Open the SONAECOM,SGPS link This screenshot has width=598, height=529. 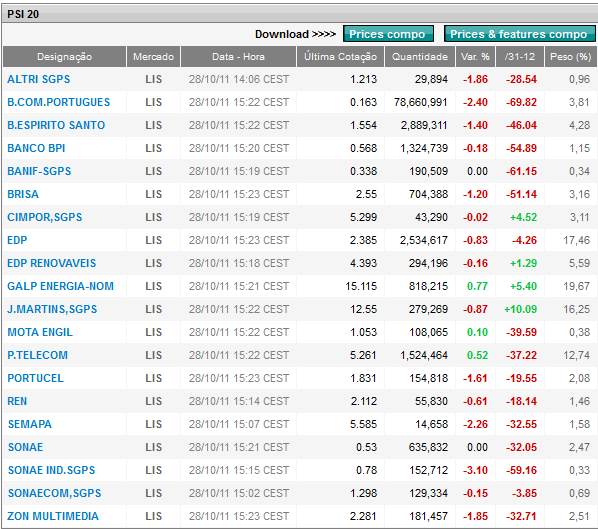(x=54, y=493)
